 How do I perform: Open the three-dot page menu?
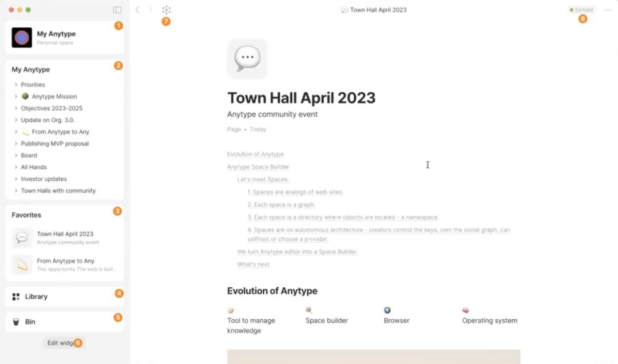pos(608,10)
